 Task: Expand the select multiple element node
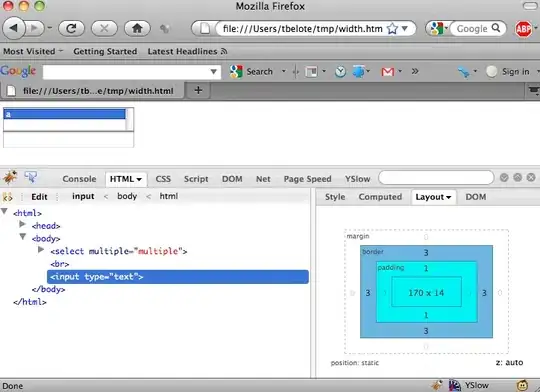click(41, 250)
